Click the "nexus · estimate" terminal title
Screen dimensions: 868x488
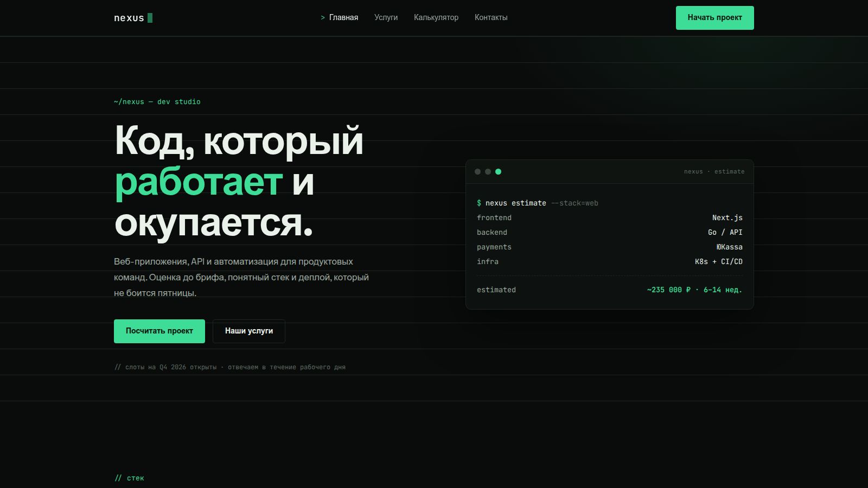coord(714,172)
